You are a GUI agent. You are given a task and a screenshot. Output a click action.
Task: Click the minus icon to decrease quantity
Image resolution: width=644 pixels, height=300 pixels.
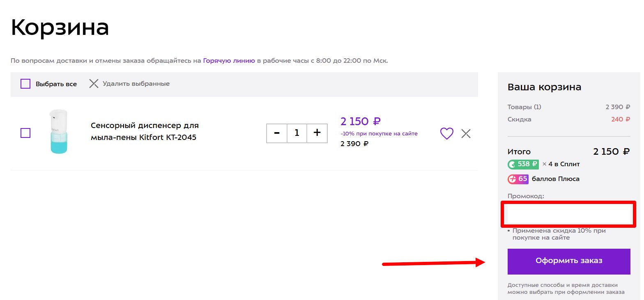(x=276, y=133)
